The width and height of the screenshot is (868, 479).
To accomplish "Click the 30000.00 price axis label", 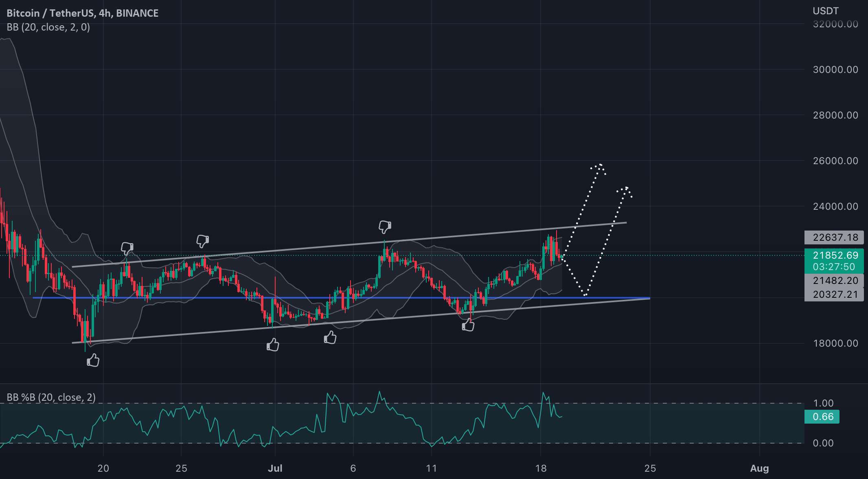I will coord(835,70).
